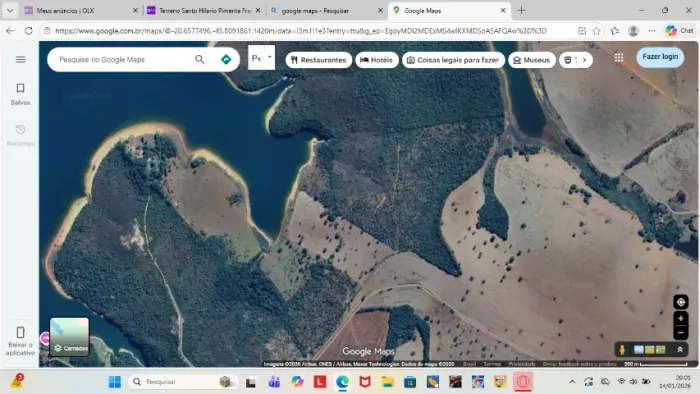
Task: Open the network Wi-Fi tray icon
Action: click(x=621, y=382)
